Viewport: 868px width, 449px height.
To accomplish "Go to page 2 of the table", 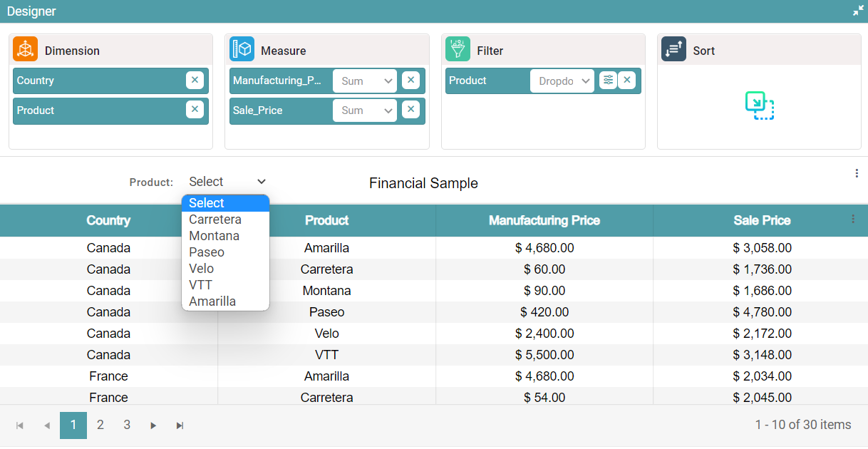I will 100,425.
